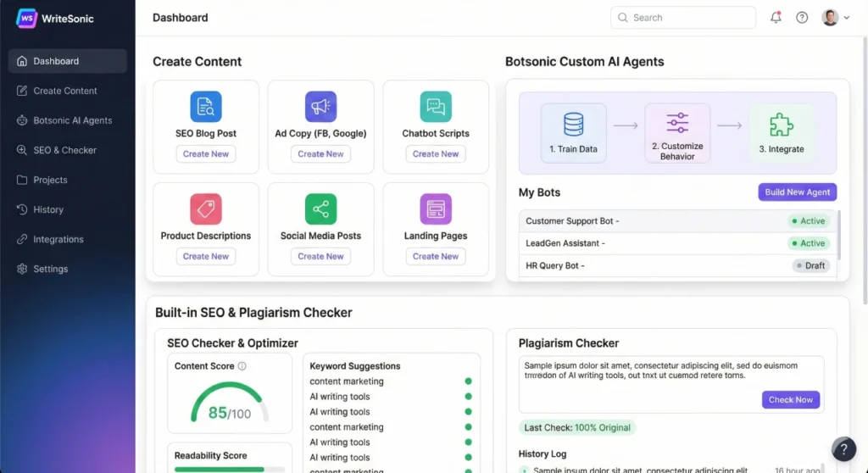Click Active status of Customer Support Bot
This screenshot has width=868, height=473.
tap(808, 221)
